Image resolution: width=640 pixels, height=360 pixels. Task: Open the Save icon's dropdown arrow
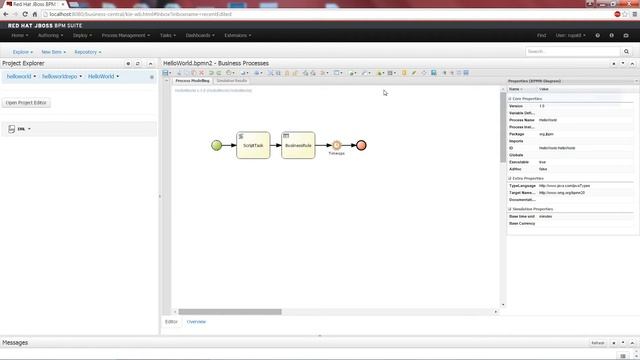(x=170, y=73)
